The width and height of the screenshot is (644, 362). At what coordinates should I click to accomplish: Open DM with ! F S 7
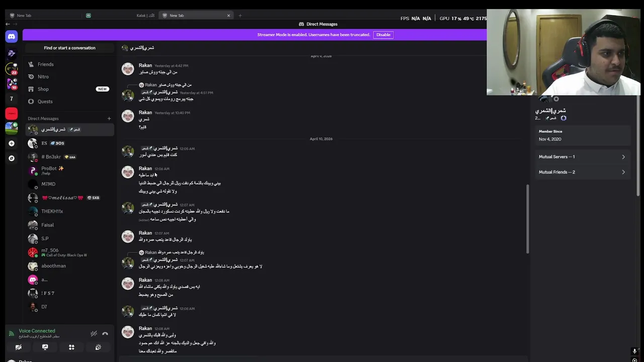click(69, 293)
